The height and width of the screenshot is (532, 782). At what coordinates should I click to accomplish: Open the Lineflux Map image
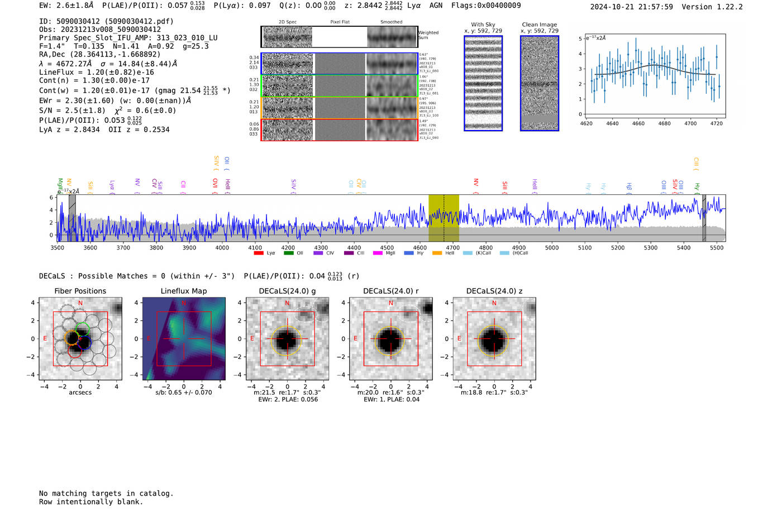click(x=184, y=339)
